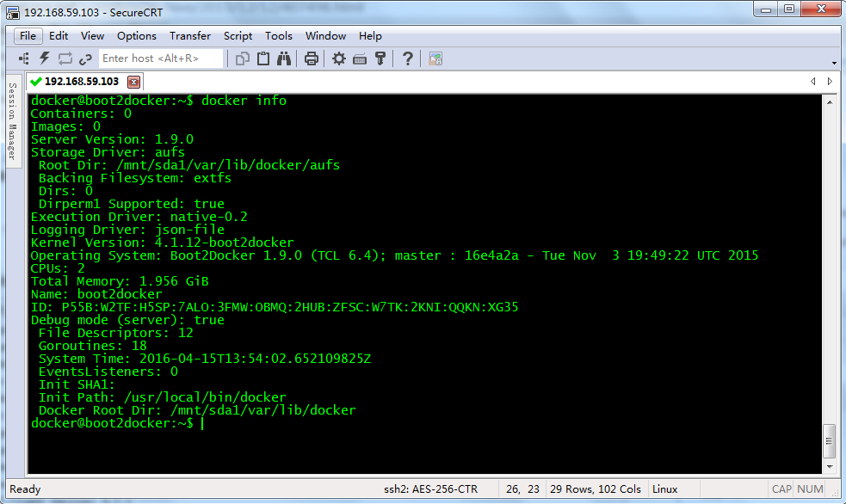Click the terminal vertical scrollbar thumb
This screenshot has width=846, height=504.
point(830,441)
